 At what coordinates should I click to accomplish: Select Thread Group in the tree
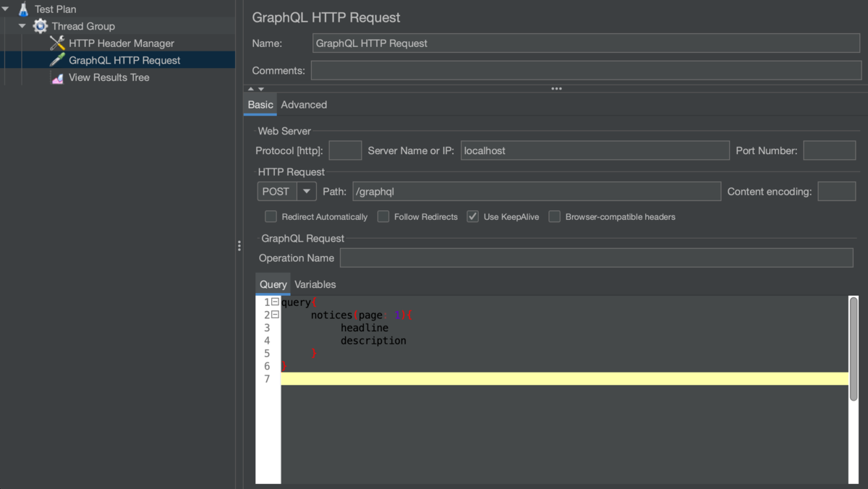pyautogui.click(x=83, y=26)
